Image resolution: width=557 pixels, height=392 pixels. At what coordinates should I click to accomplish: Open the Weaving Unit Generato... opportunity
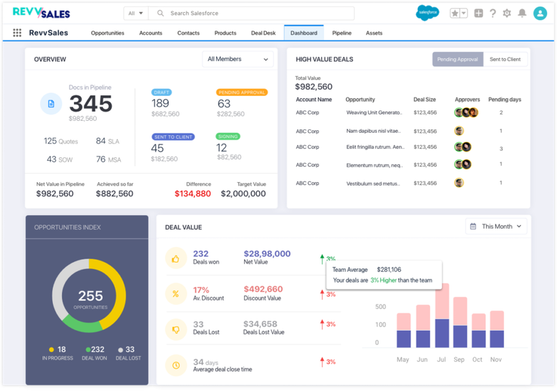(x=373, y=113)
